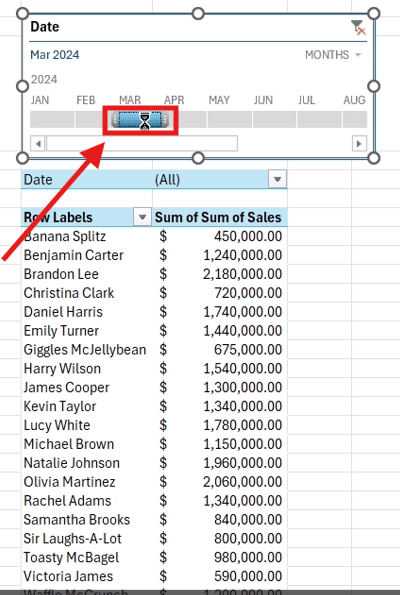Screen dimensions: 400x595
Task: Select the Sir Laughs-A-Lot cell
Action: pyautogui.click(x=87, y=538)
